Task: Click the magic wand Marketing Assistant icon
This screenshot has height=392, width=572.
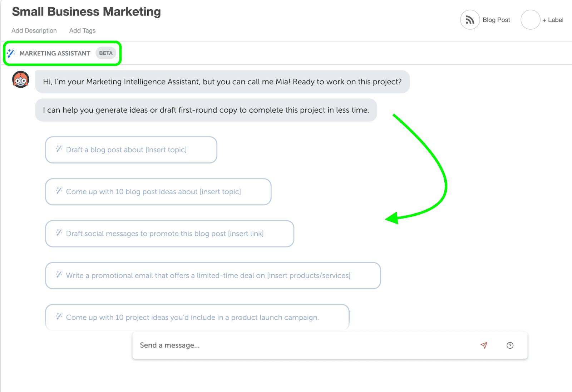Action: (11, 53)
